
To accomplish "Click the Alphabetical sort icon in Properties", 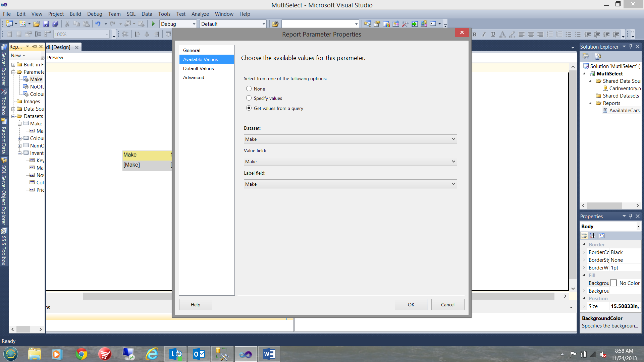I will (592, 236).
